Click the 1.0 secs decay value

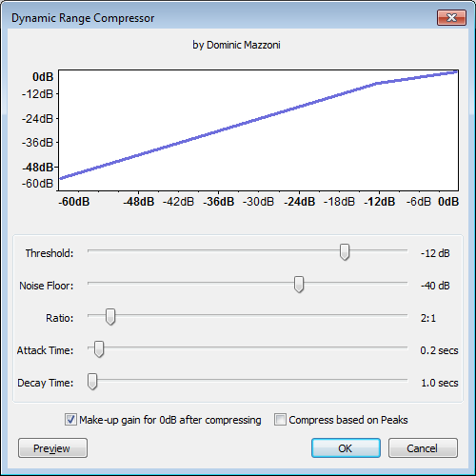pyautogui.click(x=440, y=383)
